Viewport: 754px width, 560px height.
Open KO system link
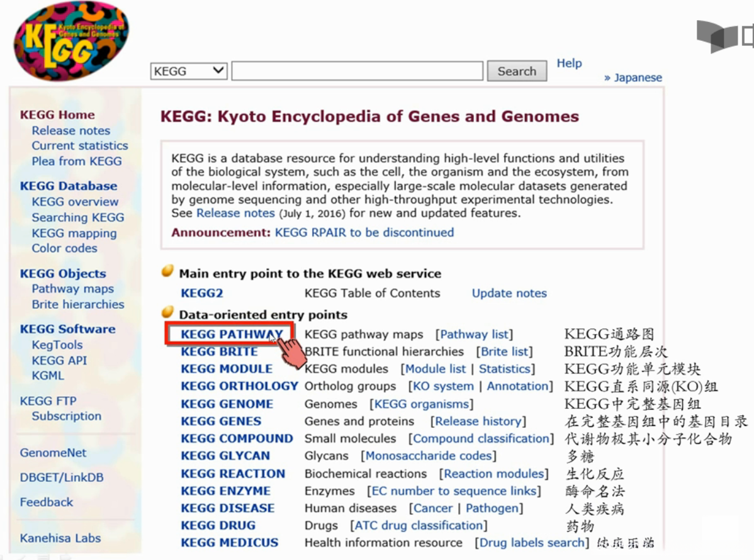[x=443, y=386]
